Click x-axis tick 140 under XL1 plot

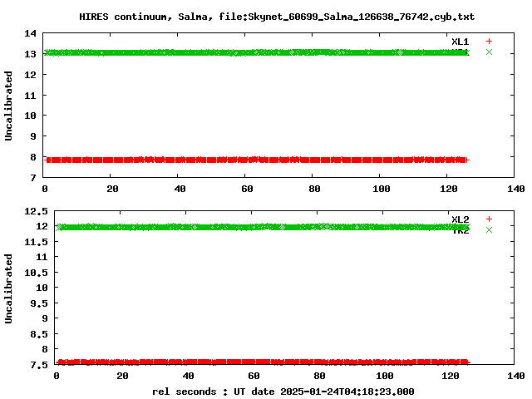(x=516, y=189)
